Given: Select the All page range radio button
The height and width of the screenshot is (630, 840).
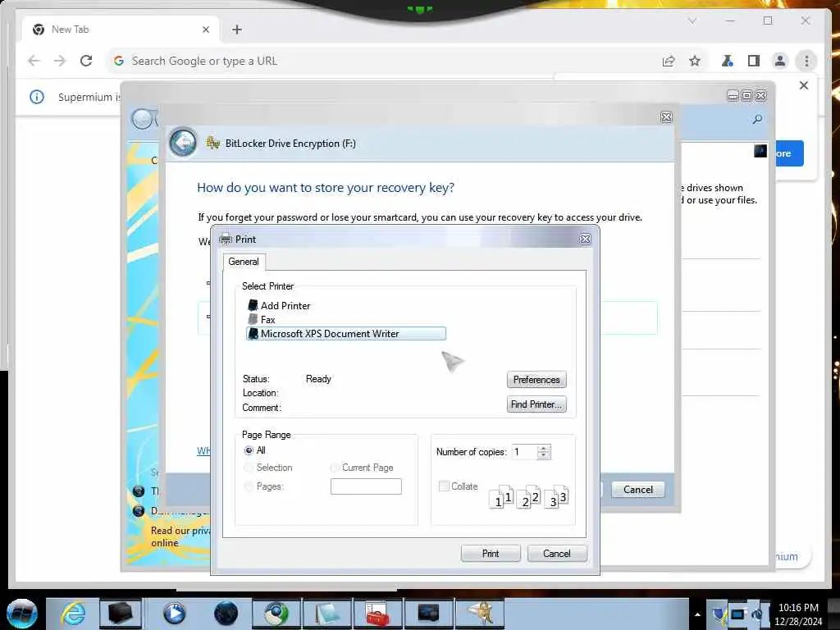Looking at the screenshot, I should tap(249, 450).
